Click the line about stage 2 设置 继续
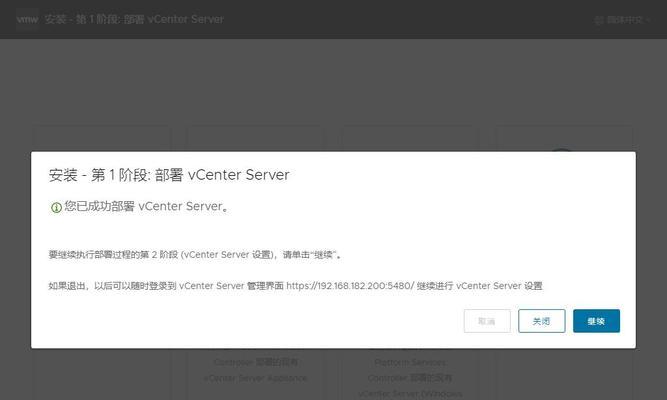The width and height of the screenshot is (667, 400). click(195, 254)
